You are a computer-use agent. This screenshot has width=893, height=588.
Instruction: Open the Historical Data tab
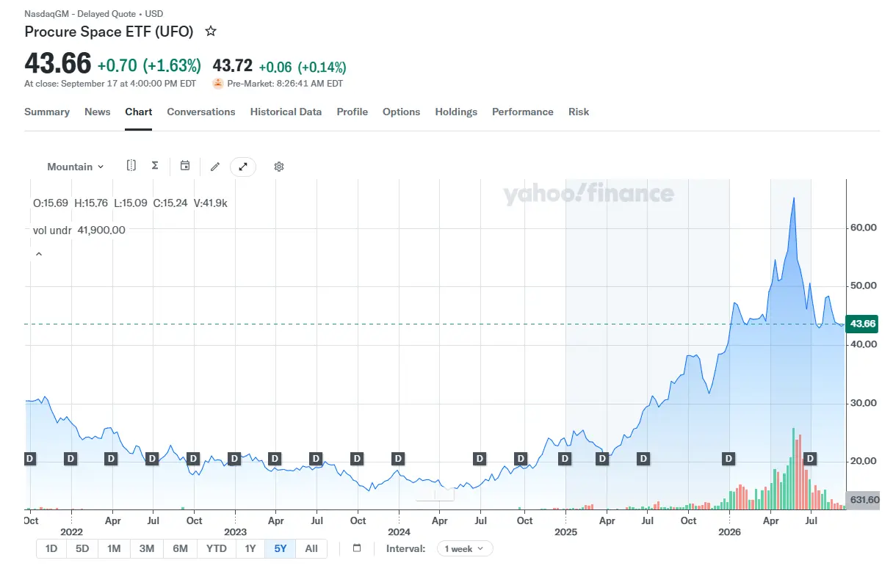click(286, 112)
